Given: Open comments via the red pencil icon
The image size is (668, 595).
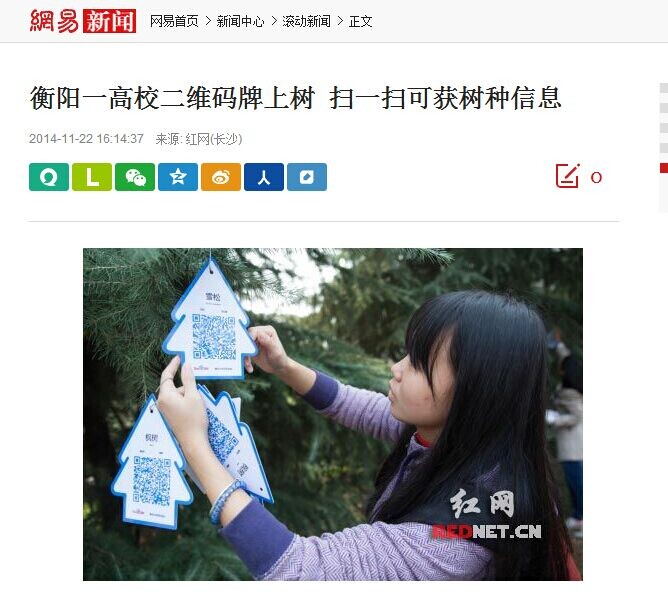Looking at the screenshot, I should coord(567,175).
